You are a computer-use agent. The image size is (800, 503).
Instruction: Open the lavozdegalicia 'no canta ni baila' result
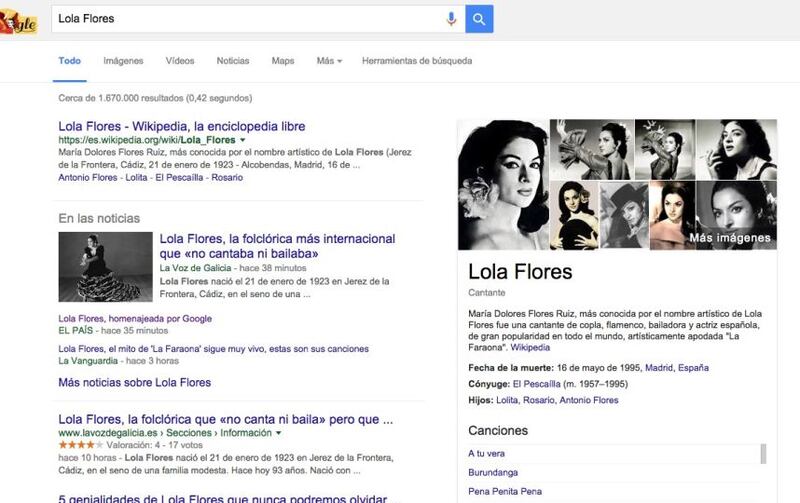226,419
